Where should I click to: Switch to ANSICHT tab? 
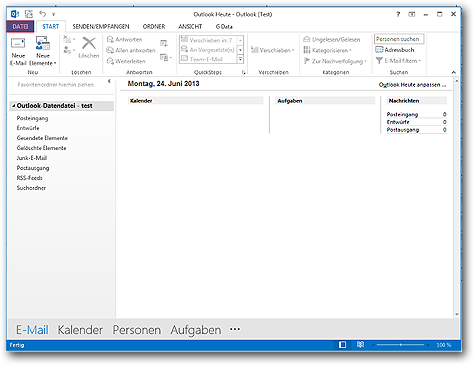(x=190, y=26)
